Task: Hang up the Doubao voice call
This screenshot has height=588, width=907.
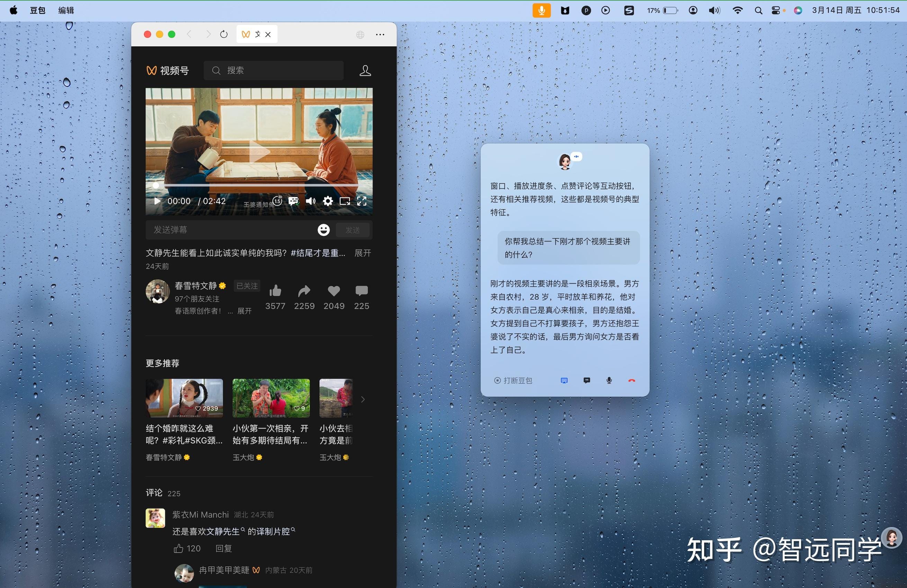Action: coord(631,380)
